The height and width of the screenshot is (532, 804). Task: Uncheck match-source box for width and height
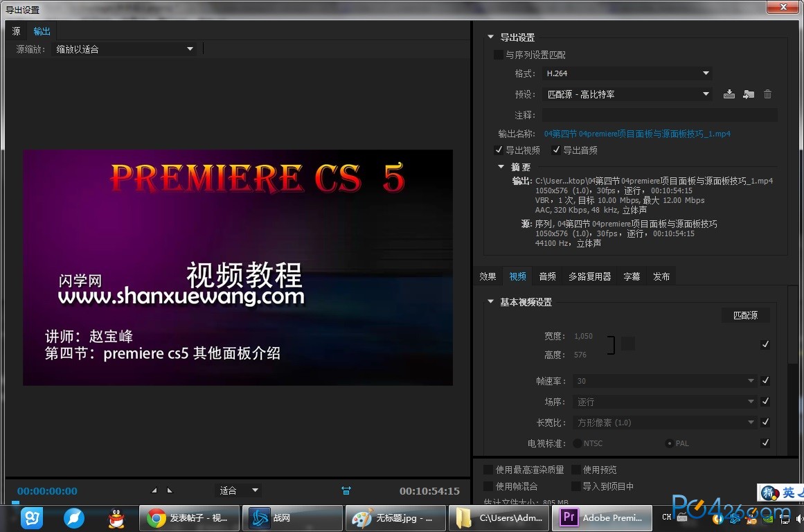point(765,344)
